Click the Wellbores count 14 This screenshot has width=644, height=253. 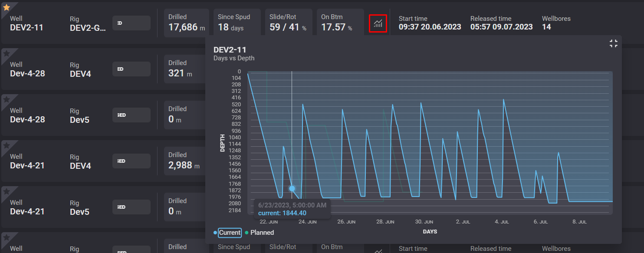coord(546,27)
